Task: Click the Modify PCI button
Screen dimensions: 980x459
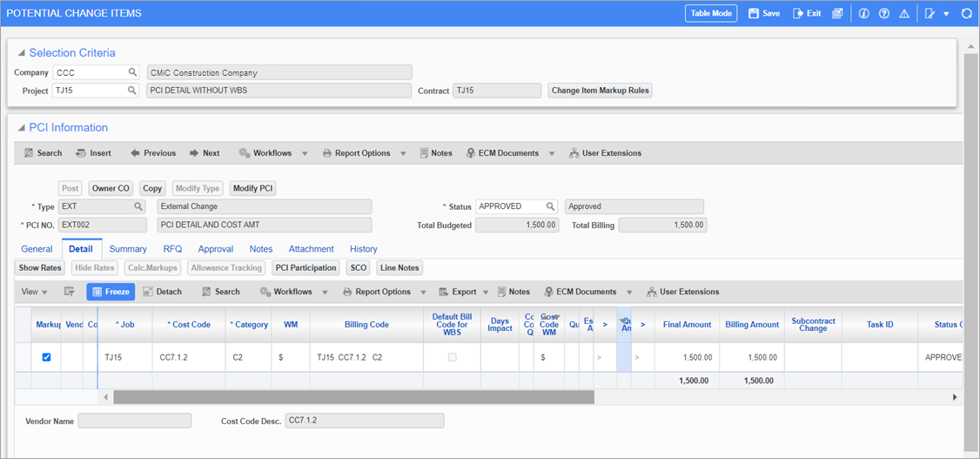Action: (254, 188)
